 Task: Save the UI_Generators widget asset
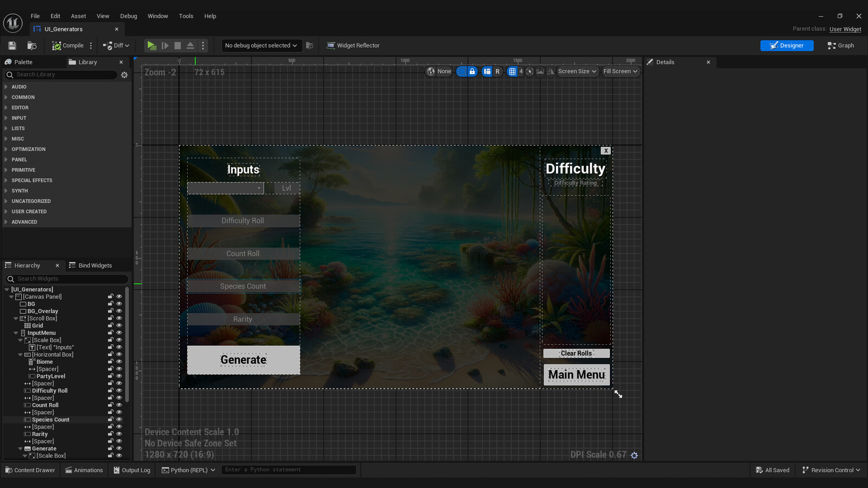12,46
